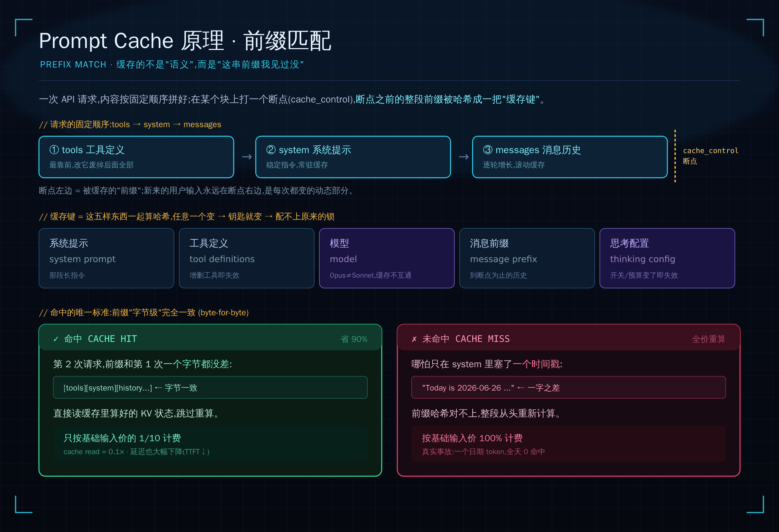Click the text '那段长指令'
Viewport: 779px width, 532px height.
[x=67, y=275]
